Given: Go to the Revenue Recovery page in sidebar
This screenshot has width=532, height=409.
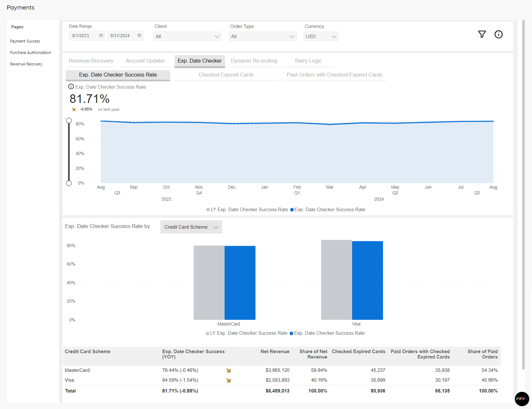Looking at the screenshot, I should (26, 64).
